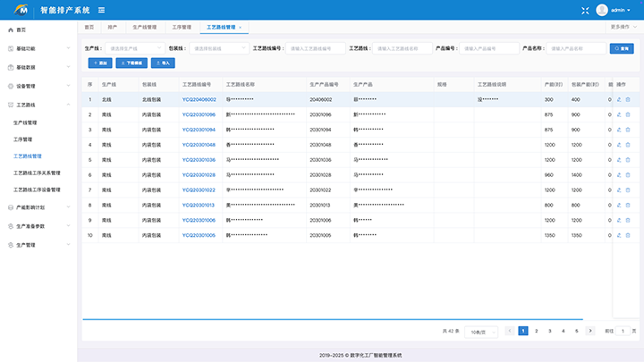Open route link YCQ20301036
The height and width of the screenshot is (362, 644).
[x=199, y=160]
